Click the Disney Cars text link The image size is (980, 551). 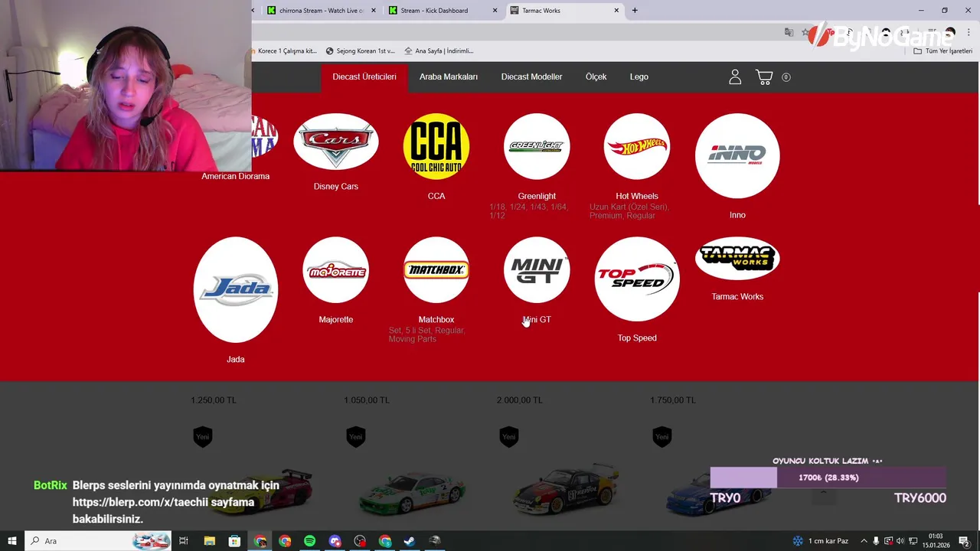336,186
